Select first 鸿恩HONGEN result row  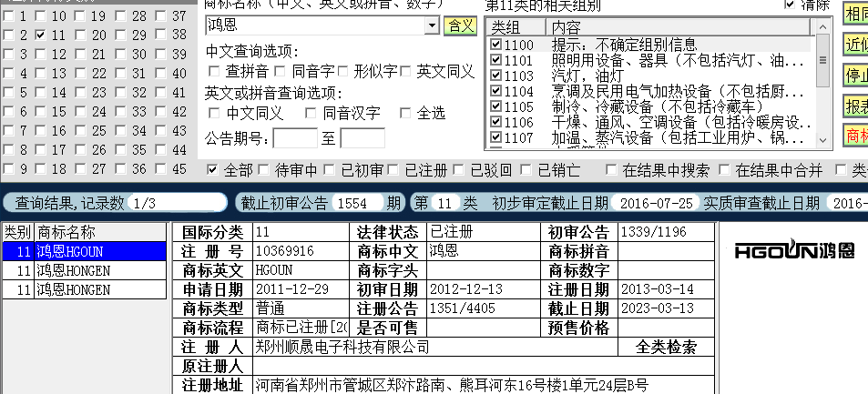84,270
